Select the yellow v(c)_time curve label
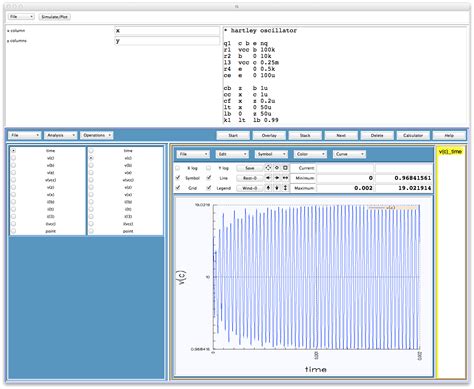This screenshot has width=474, height=389. 450,152
